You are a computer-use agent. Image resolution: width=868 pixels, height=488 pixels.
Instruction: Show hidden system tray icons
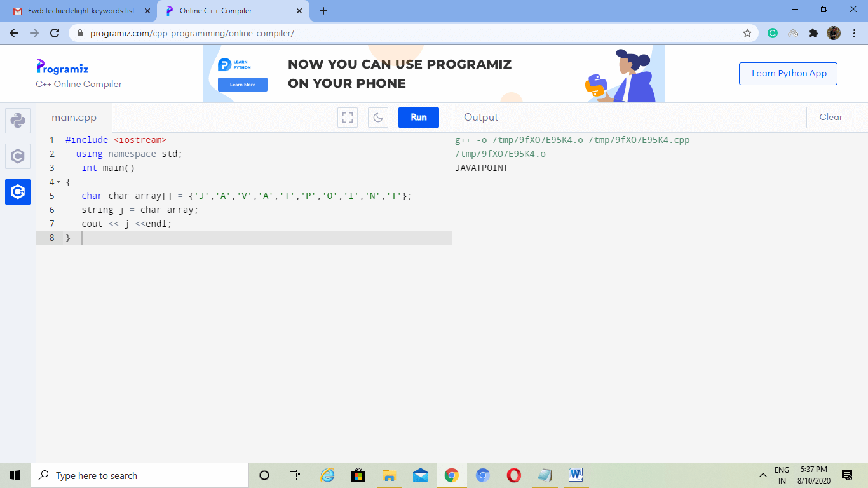click(763, 475)
